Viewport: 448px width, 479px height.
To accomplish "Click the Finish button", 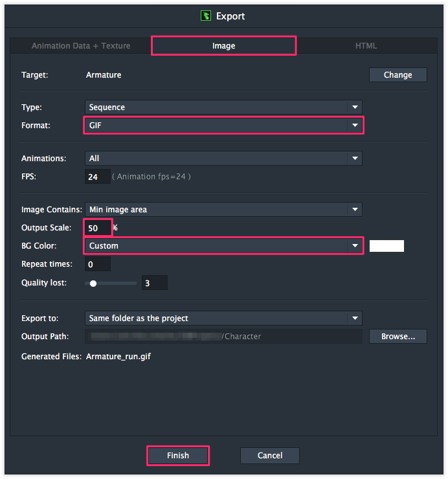I will pos(178,456).
